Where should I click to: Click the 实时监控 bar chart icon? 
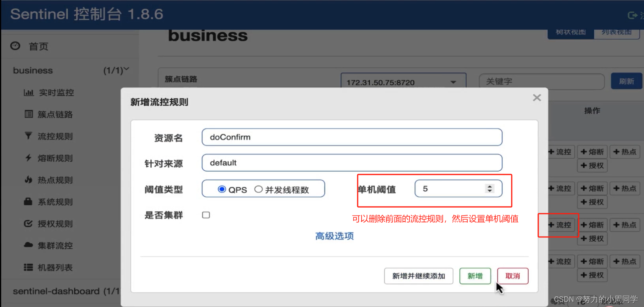[29, 93]
